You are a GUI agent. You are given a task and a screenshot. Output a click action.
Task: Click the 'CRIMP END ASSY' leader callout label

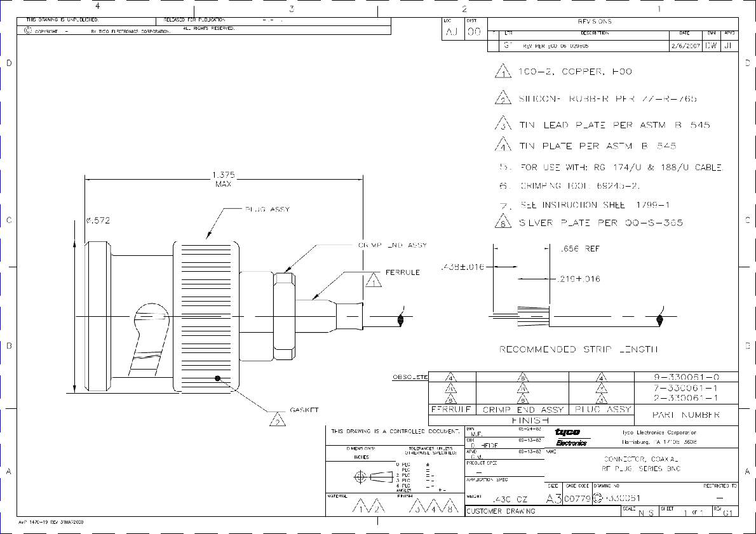coord(393,245)
